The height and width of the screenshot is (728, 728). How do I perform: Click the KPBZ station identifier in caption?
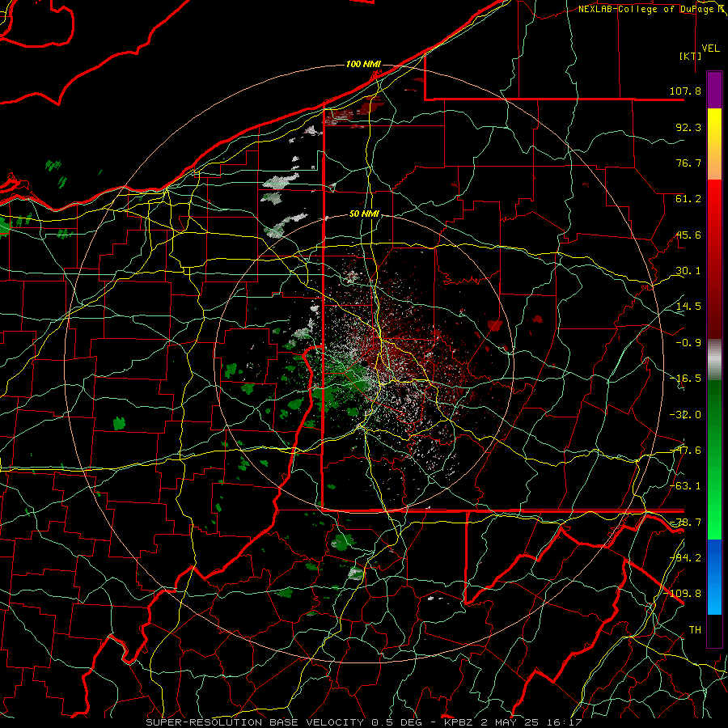[x=459, y=722]
